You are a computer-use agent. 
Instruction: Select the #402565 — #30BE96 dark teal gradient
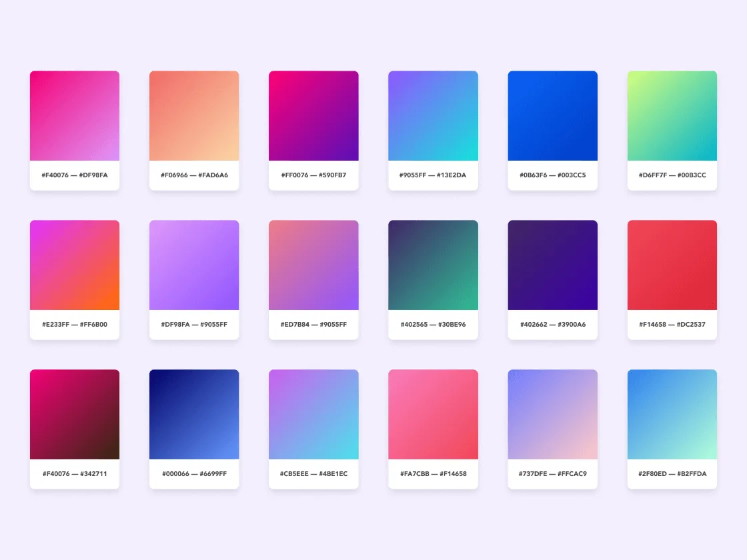(x=433, y=264)
